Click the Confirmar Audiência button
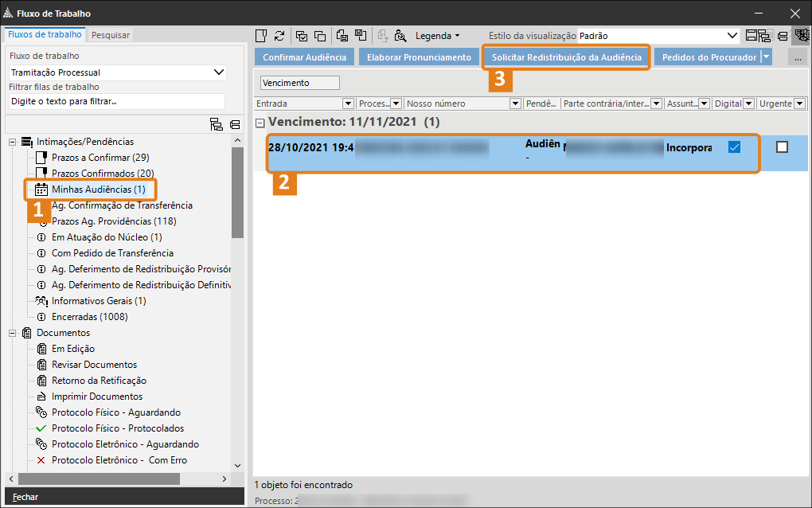Viewport: 812px width, 508px height. [x=304, y=57]
